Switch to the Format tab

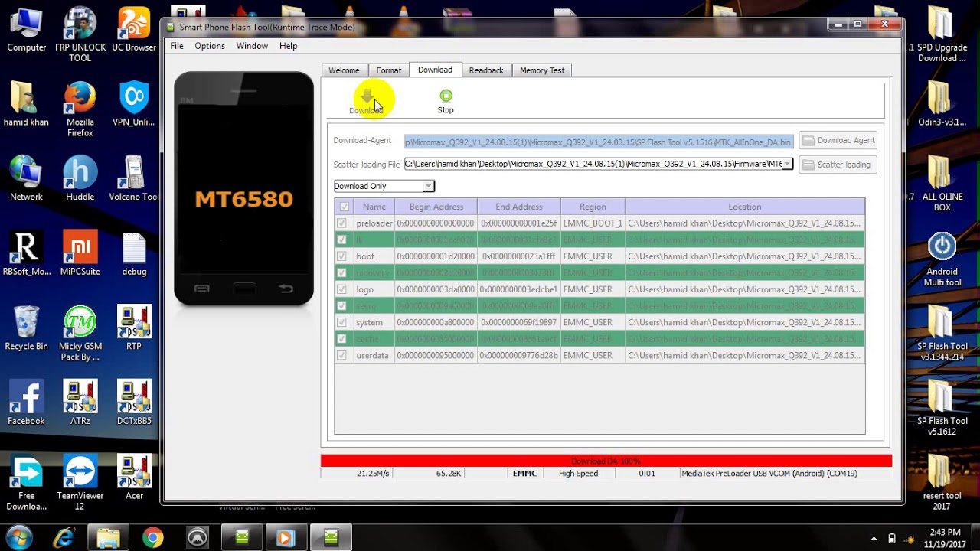pyautogui.click(x=389, y=70)
